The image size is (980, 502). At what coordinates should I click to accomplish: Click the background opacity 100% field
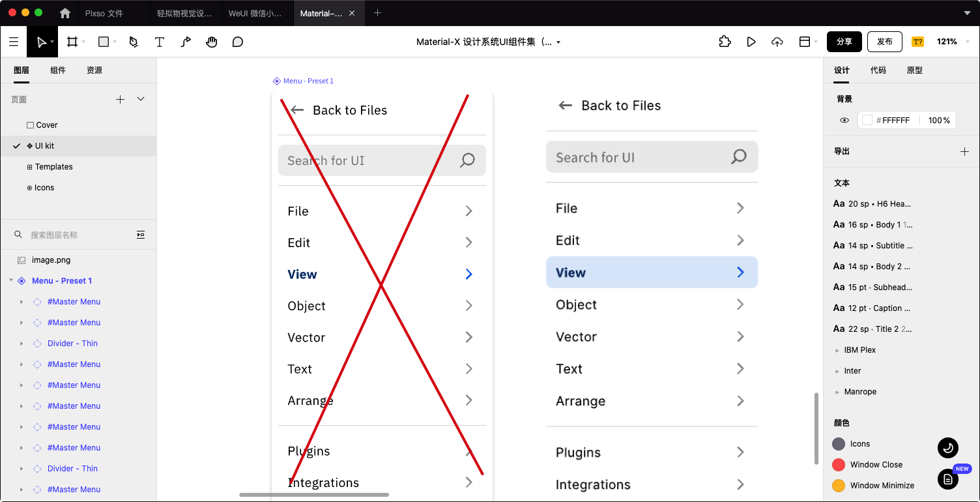(x=939, y=120)
